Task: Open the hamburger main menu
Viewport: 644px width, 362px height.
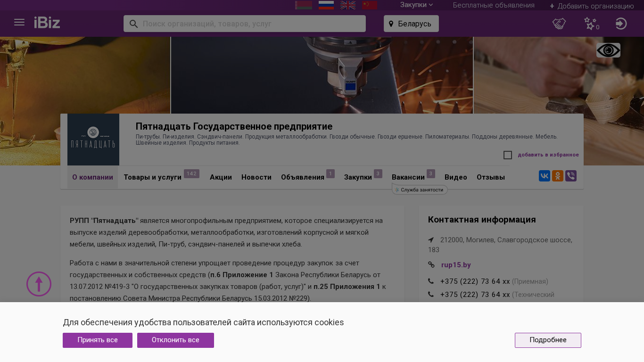Action: coord(19,23)
